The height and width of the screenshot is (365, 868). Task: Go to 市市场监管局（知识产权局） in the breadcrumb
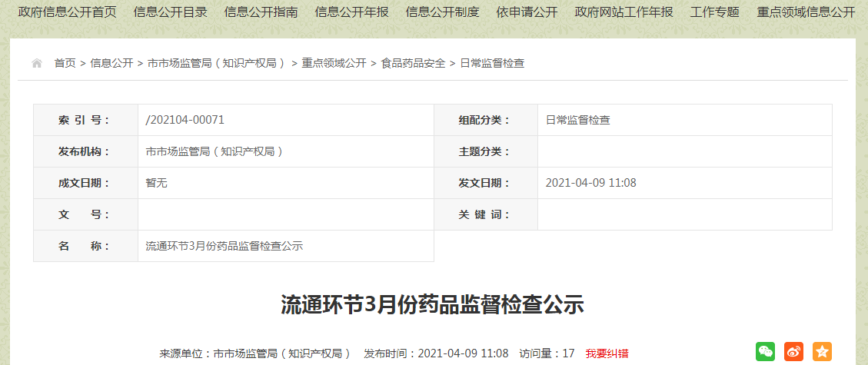point(218,63)
